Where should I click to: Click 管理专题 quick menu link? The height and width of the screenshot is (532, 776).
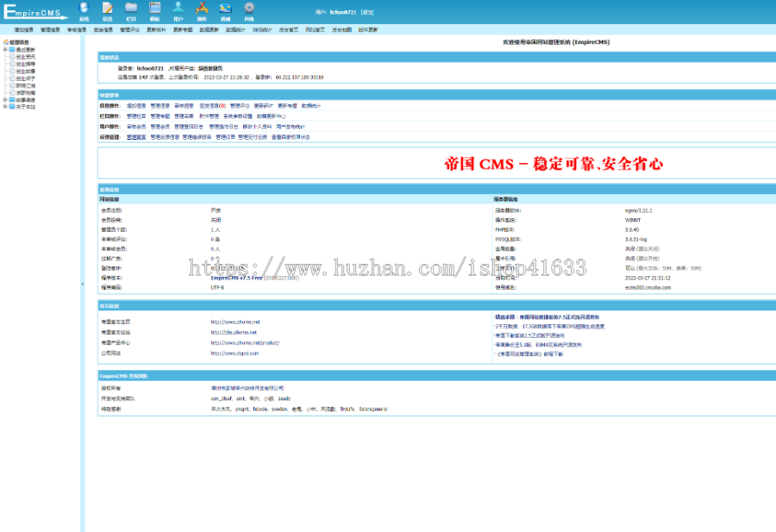160,116
